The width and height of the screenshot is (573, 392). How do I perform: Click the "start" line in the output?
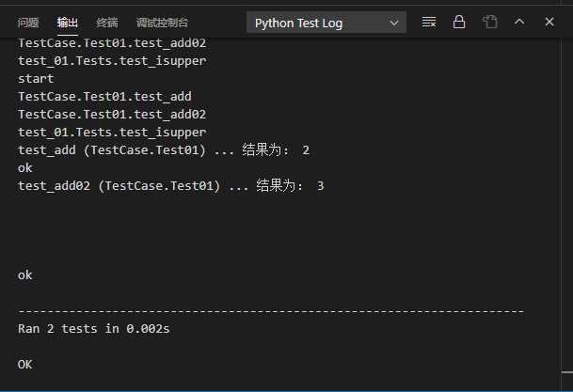(x=36, y=78)
